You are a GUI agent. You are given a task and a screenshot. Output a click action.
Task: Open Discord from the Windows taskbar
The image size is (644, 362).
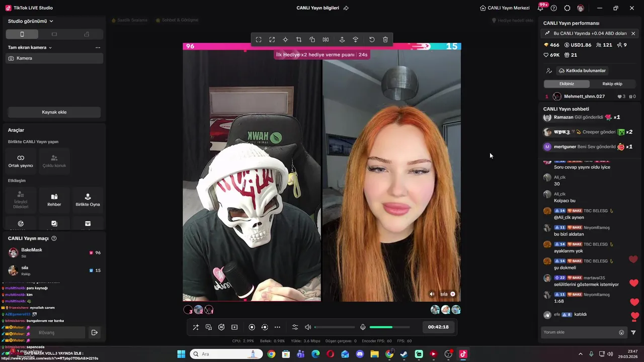[360, 354]
